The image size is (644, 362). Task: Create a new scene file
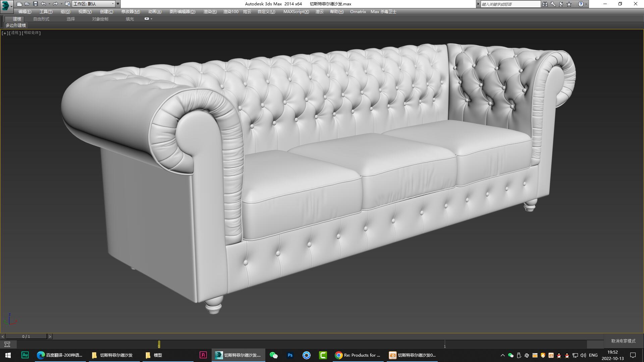(19, 4)
